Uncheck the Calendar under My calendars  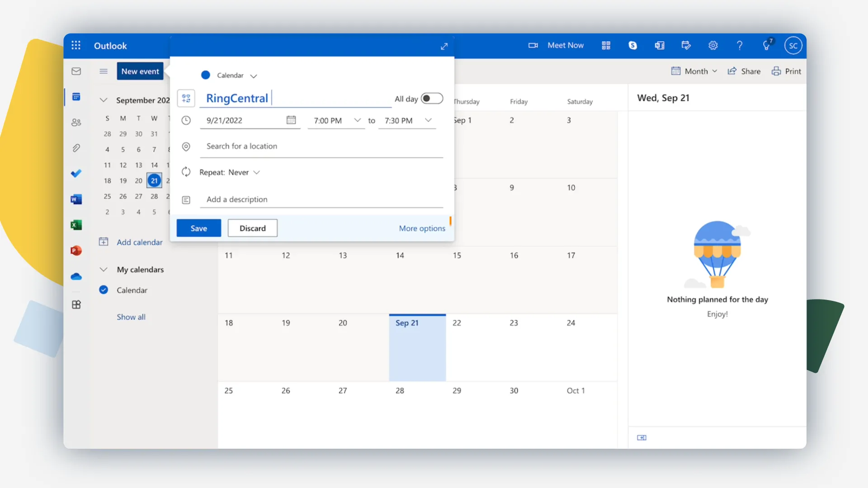tap(104, 290)
